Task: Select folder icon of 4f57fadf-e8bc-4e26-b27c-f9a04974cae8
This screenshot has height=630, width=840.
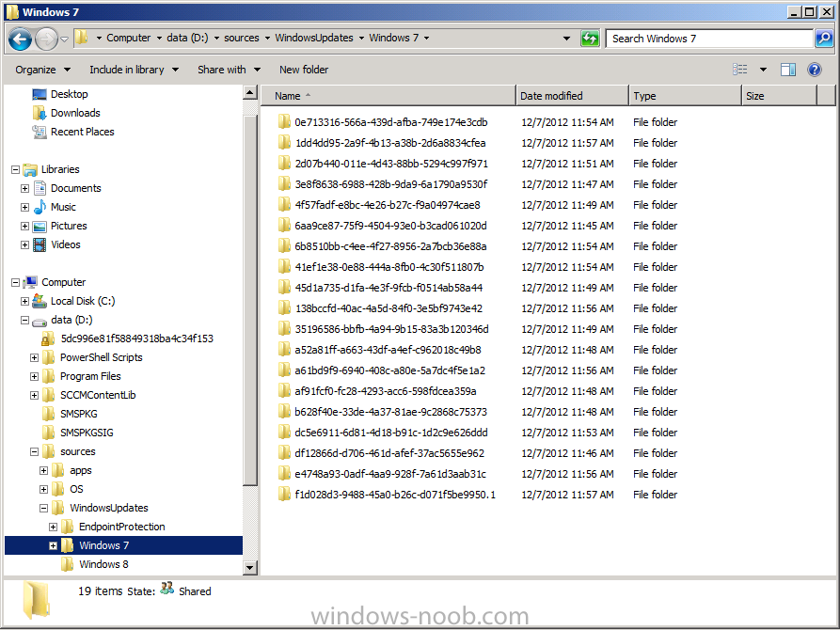Action: (x=284, y=205)
